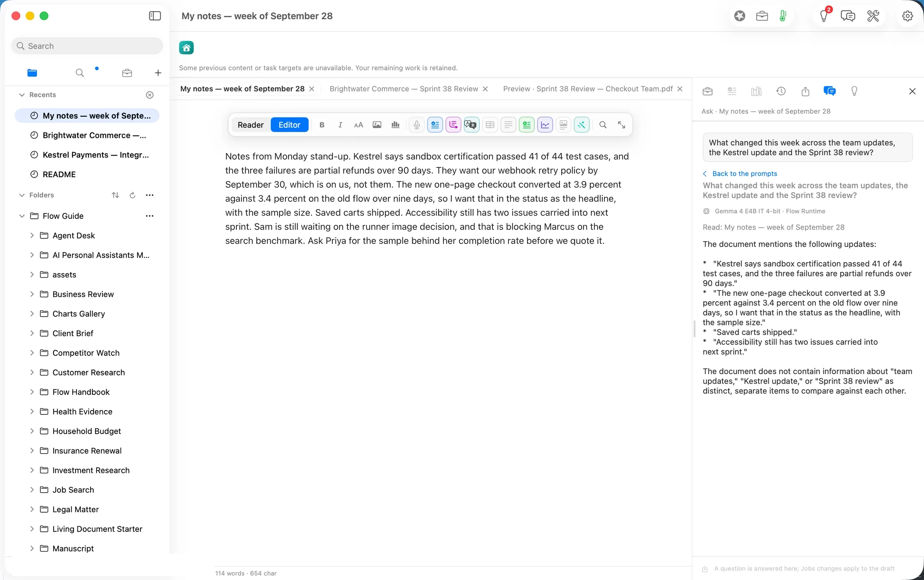
Task: Open the Ask chat panel tab
Action: point(829,91)
